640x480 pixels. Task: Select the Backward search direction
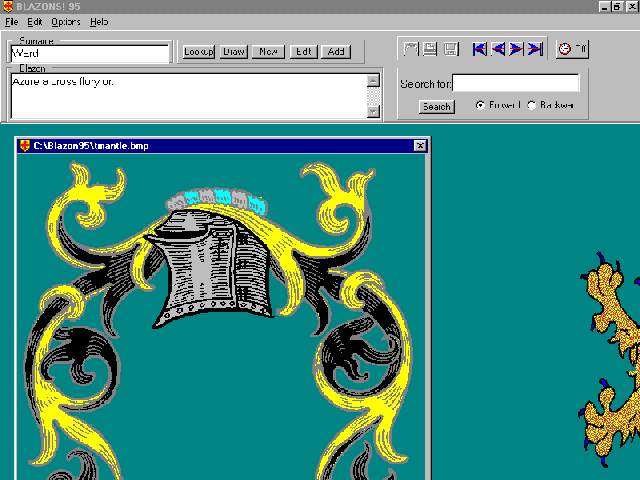pos(532,105)
